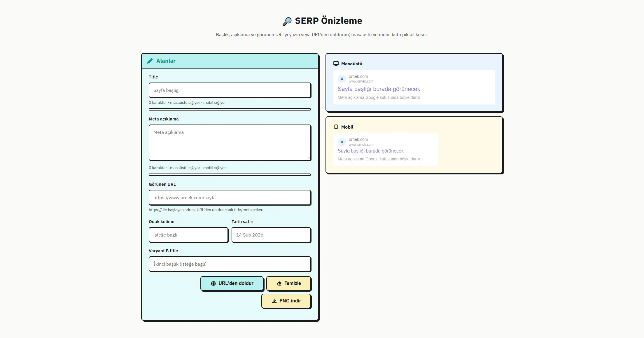Click the Mobil heading label

coord(347,127)
